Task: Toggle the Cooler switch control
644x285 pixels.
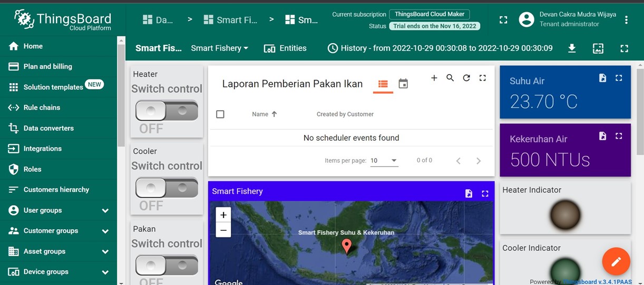Action: (167, 188)
